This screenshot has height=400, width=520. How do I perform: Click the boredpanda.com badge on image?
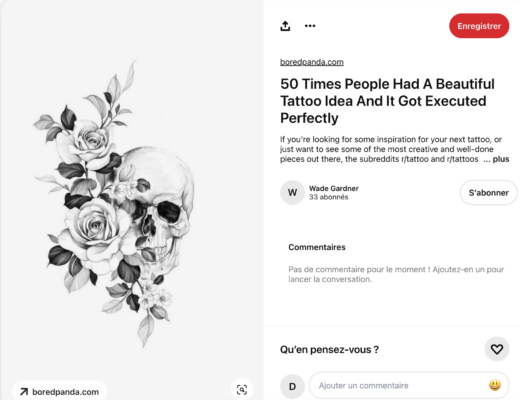point(59,392)
